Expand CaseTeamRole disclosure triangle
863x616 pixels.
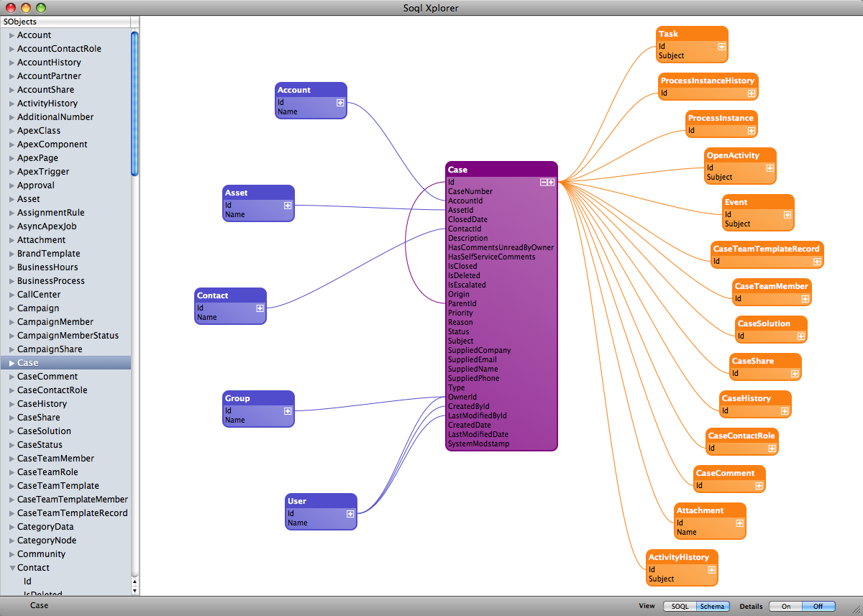12,472
